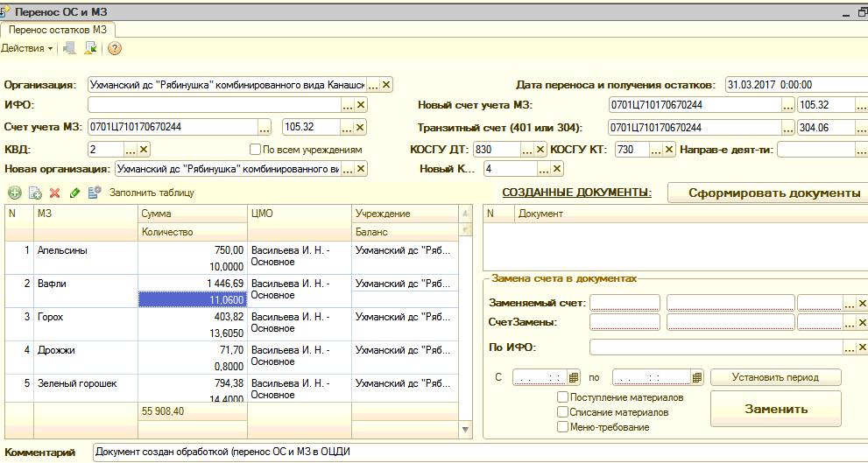Click the copy row icon in table toolbar

pos(34,193)
